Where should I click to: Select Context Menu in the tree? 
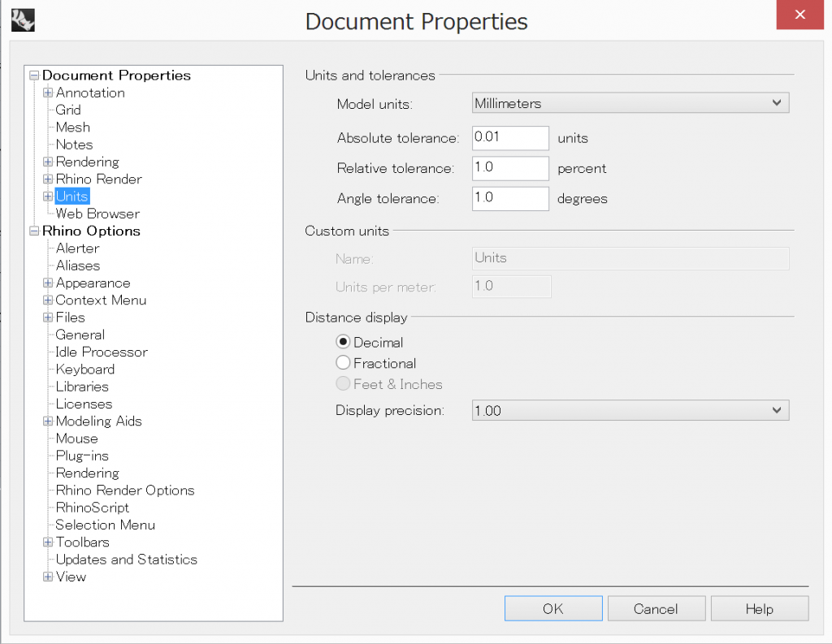tap(101, 300)
